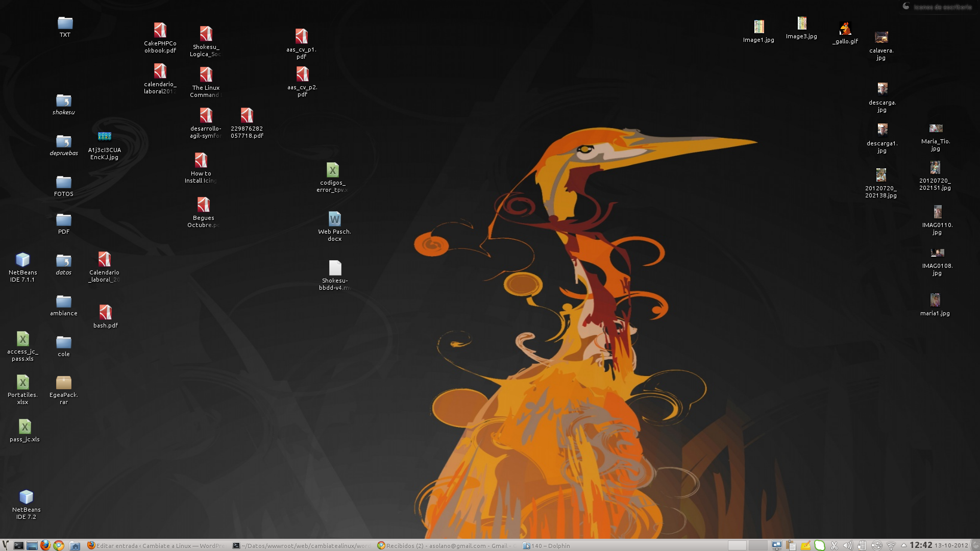980x551 pixels.
Task: Switch to Gmail Recibidos Chrome window
Action: tap(447, 545)
